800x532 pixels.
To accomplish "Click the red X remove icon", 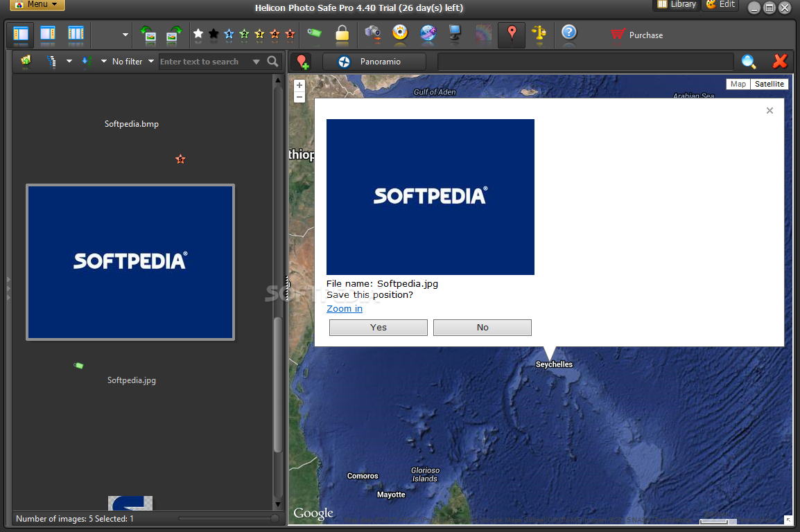I will [780, 61].
